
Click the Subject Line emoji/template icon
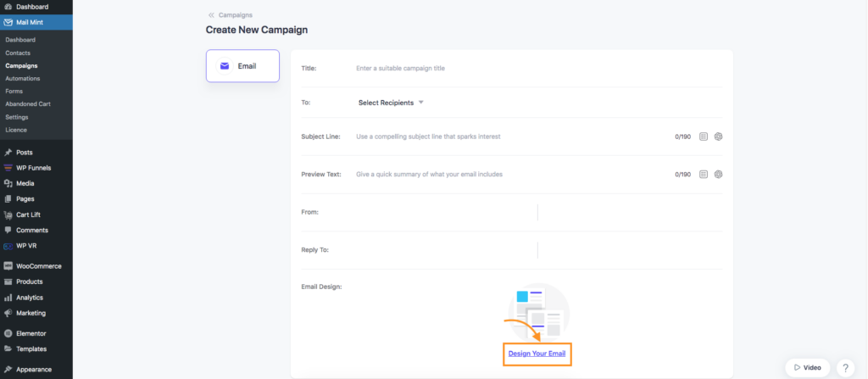703,137
